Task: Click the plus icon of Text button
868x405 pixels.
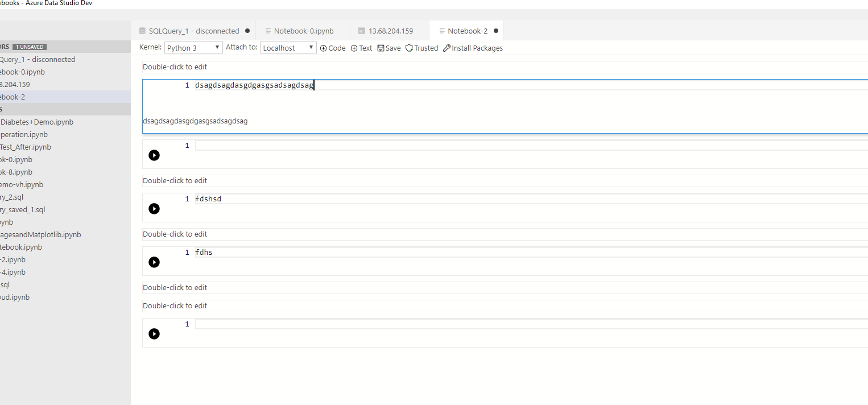Action: [354, 48]
